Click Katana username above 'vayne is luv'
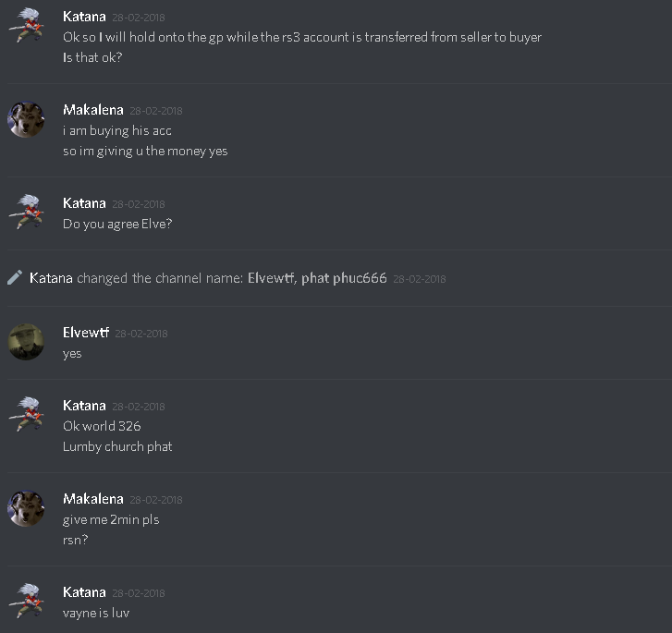Screen dimensions: 672x633 [84, 592]
